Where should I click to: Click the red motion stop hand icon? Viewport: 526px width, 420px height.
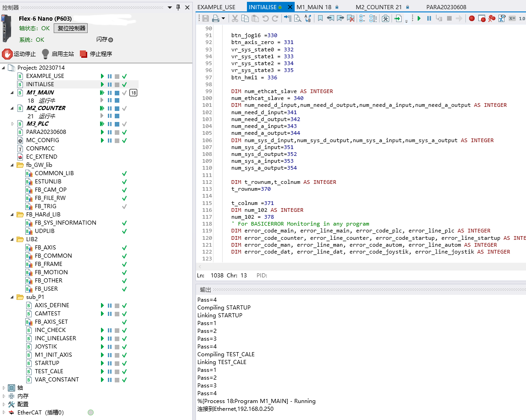7,54
